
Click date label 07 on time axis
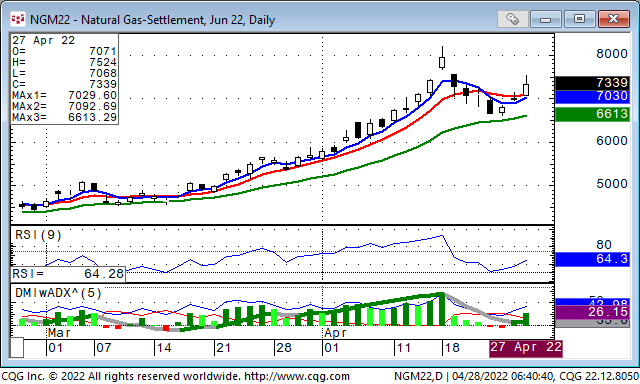pyautogui.click(x=104, y=348)
